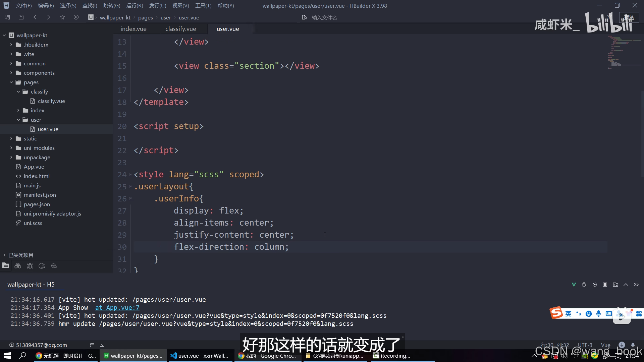The height and width of the screenshot is (362, 644).
Task: Collapse the classify folder
Action: [x=18, y=92]
